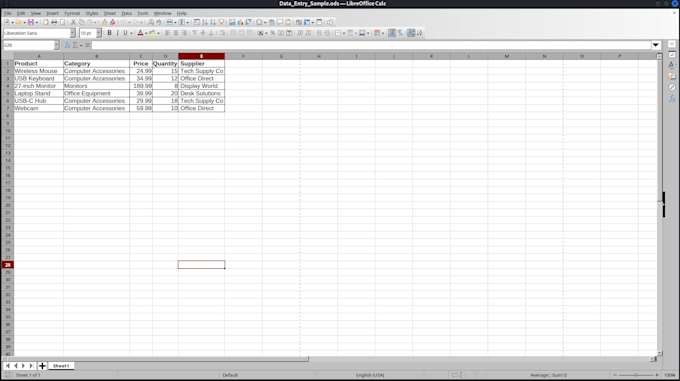Click the Sum sigma icon
680x381 pixels.
pyautogui.click(x=75, y=45)
